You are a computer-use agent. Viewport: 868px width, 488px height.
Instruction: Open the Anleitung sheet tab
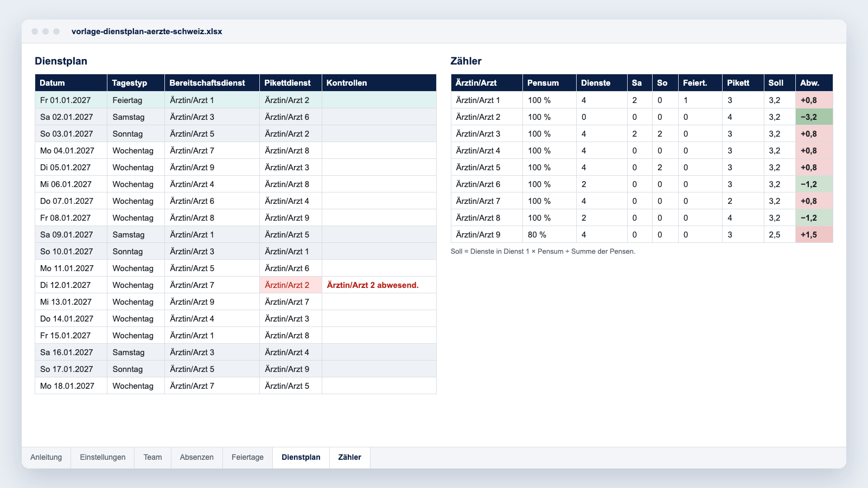46,457
